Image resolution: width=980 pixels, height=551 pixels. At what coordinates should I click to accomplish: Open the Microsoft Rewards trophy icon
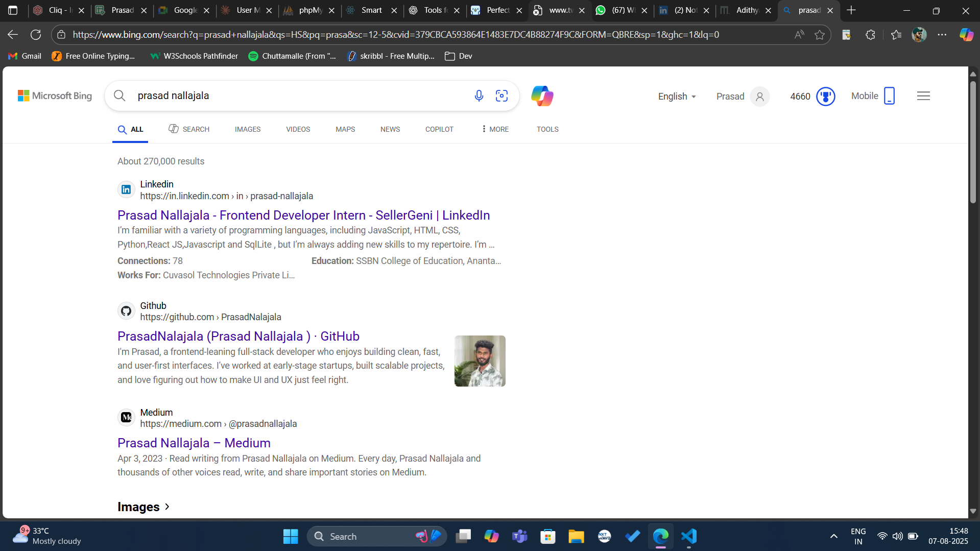(825, 97)
